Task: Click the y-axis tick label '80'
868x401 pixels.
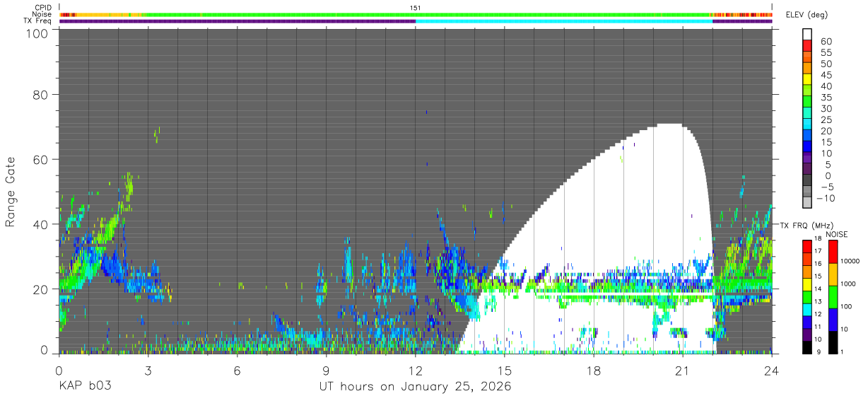Action: point(41,95)
